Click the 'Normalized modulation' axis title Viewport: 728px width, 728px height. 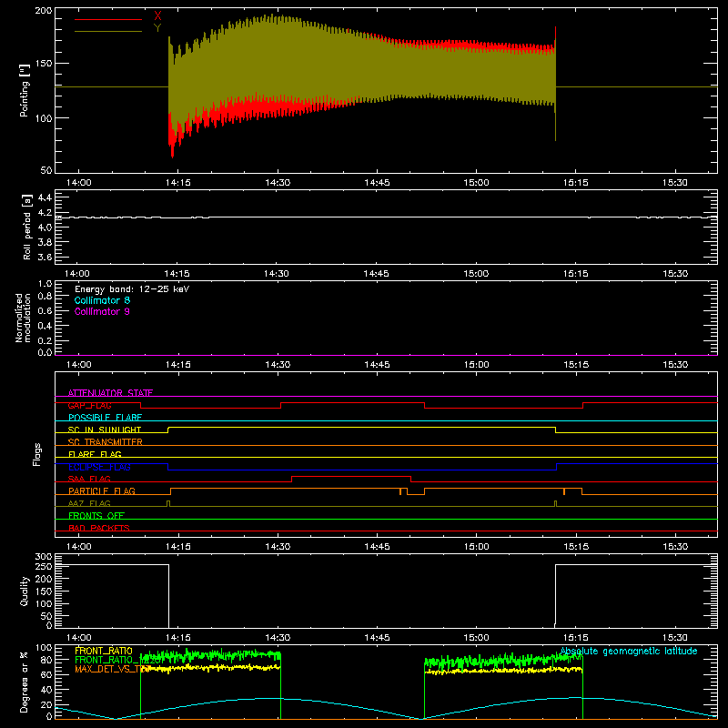pyautogui.click(x=23, y=318)
